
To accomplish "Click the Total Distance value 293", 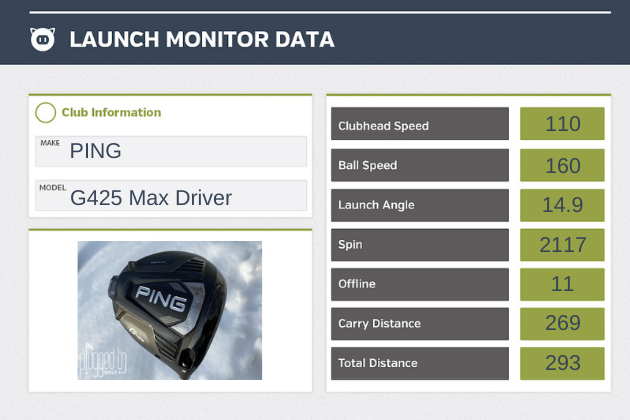I will [562, 363].
